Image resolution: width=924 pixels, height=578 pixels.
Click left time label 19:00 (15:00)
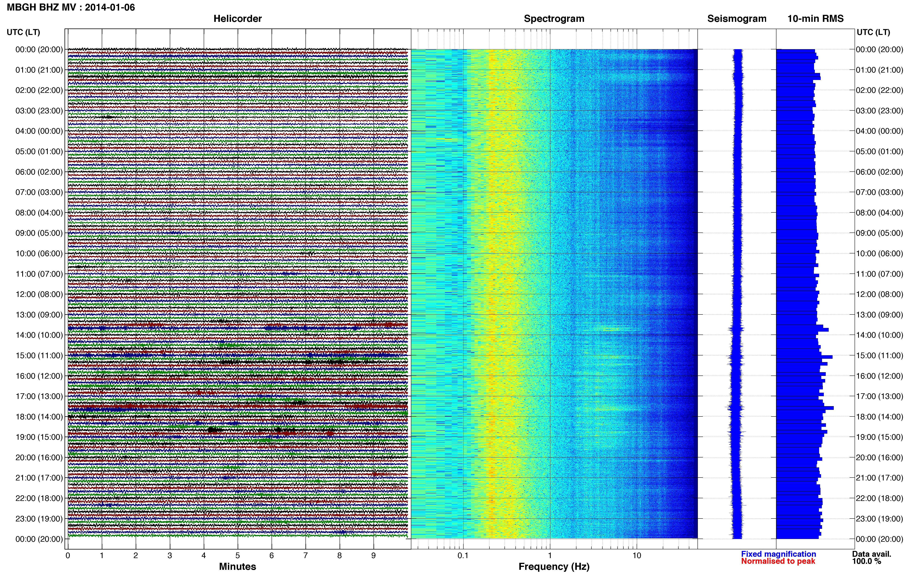coord(39,437)
